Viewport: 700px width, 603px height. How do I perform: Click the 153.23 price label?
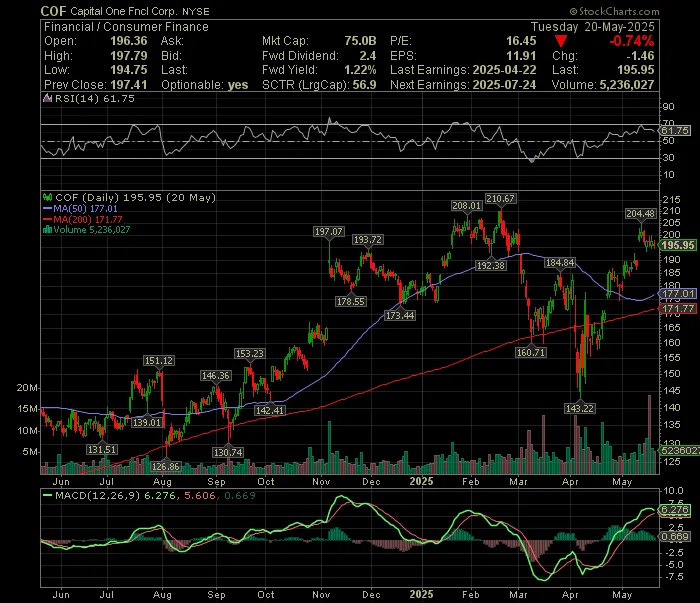[x=250, y=354]
